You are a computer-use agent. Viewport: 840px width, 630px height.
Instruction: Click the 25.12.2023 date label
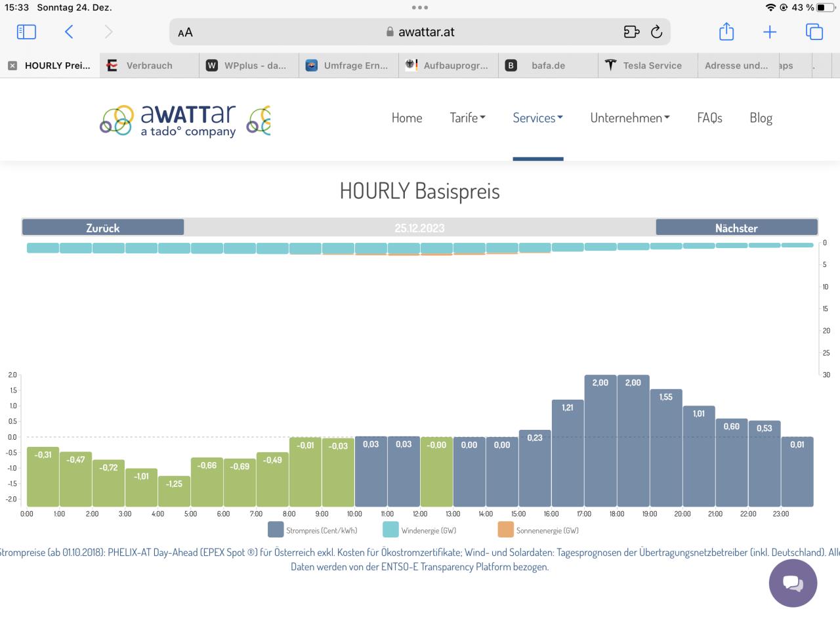[419, 228]
